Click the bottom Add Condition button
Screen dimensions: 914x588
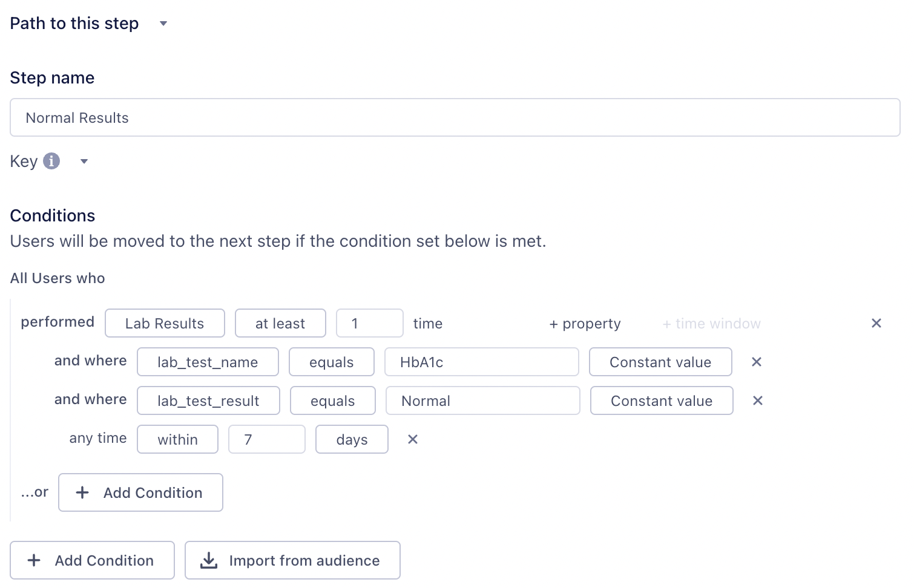click(92, 560)
